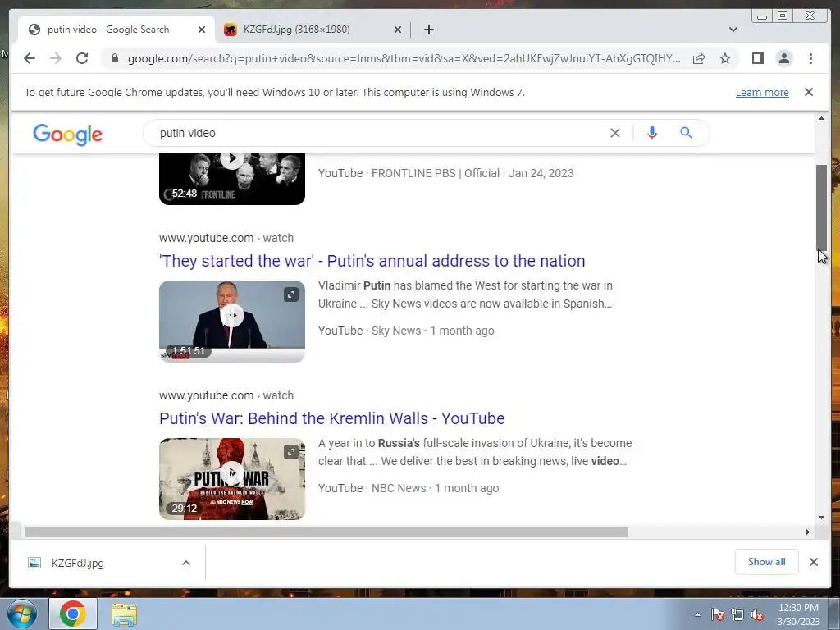Viewport: 840px width, 630px height.
Task: Go back to the previous page
Action: [x=30, y=58]
